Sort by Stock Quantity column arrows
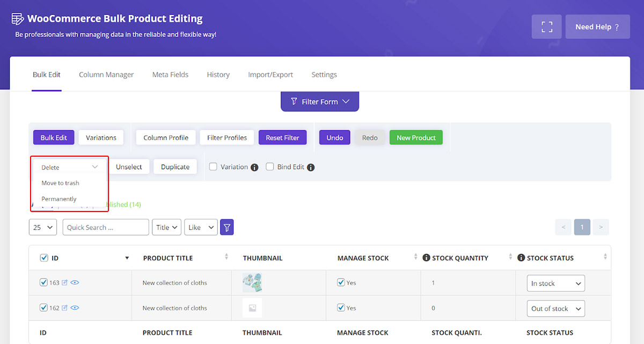 510,257
